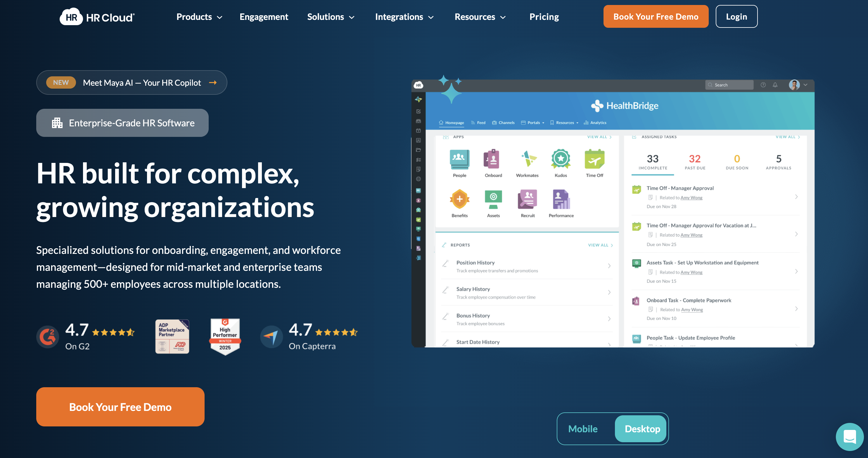
Task: Click the High Performer Winter 2025 badge
Action: click(225, 337)
